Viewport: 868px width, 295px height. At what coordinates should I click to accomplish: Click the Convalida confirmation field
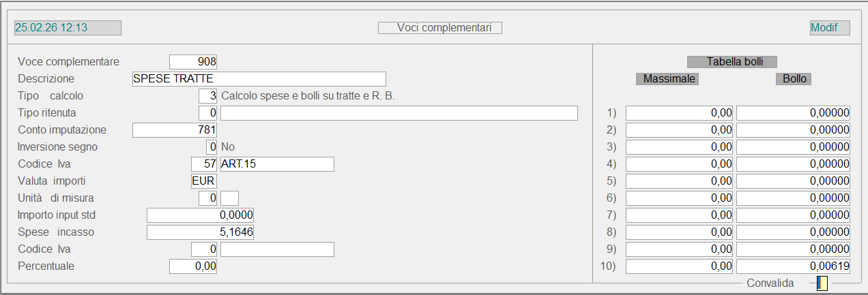pos(822,283)
